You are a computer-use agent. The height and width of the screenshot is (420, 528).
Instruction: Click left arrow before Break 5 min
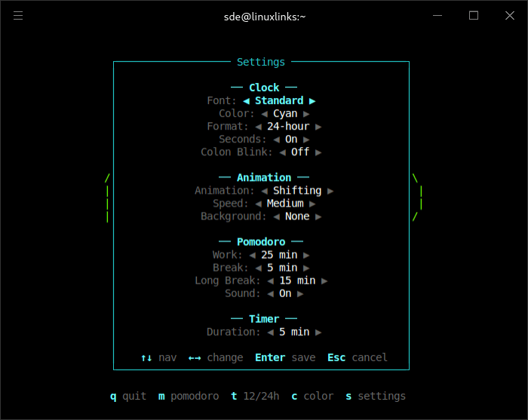point(258,268)
